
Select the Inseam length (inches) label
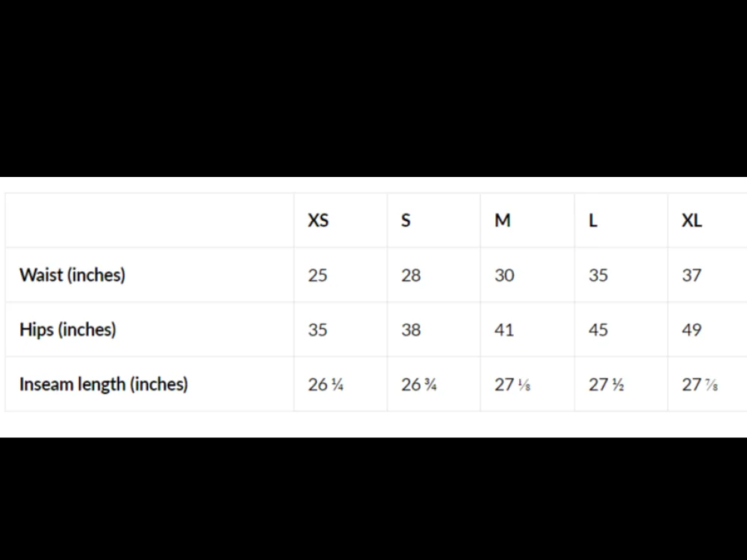tap(104, 385)
